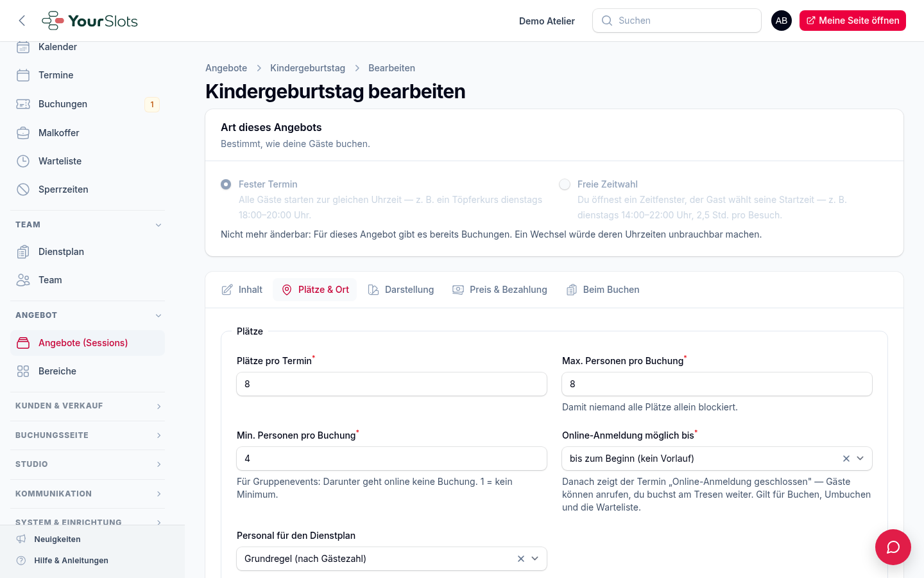Select the Fester Termin radio button

(x=226, y=184)
